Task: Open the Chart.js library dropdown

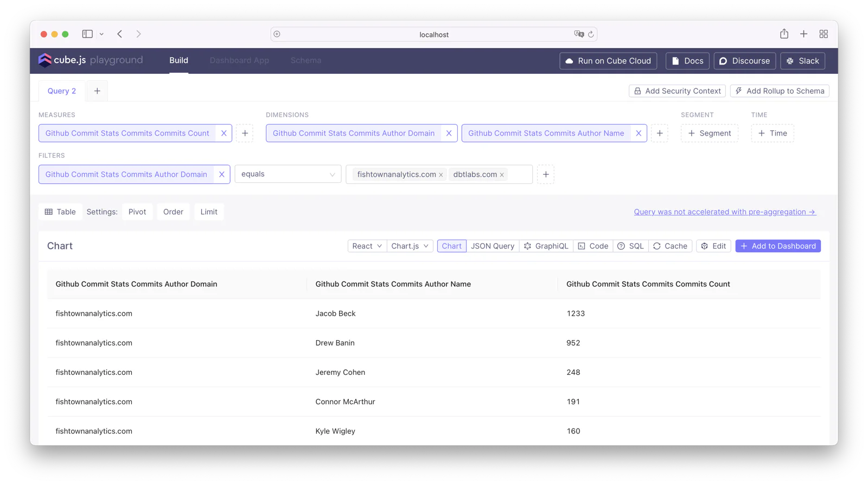Action: point(410,246)
